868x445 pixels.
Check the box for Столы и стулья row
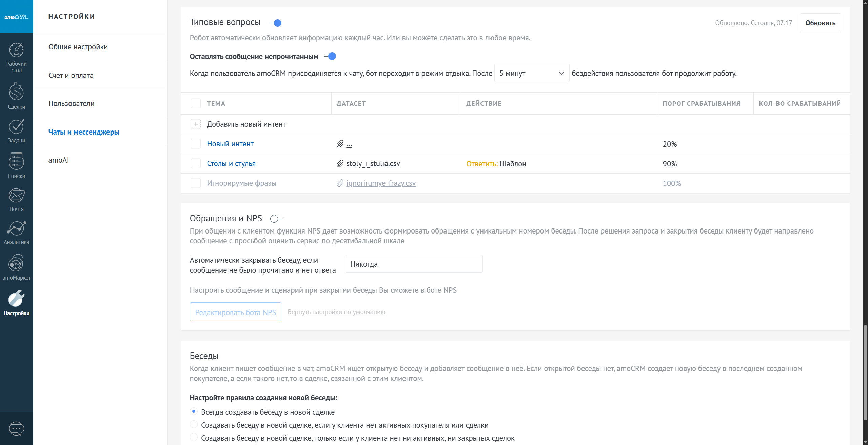point(196,164)
